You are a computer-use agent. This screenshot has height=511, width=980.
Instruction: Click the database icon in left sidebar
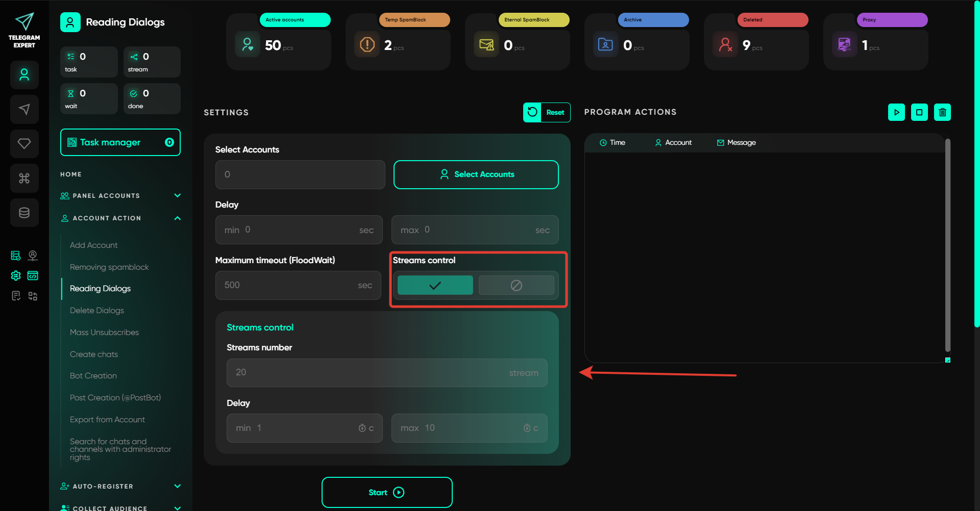coord(24,213)
